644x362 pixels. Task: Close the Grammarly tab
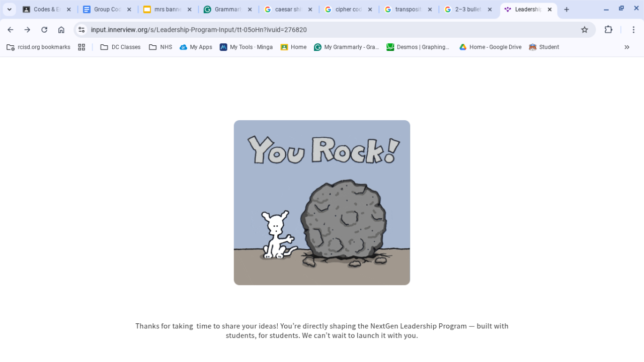click(250, 10)
